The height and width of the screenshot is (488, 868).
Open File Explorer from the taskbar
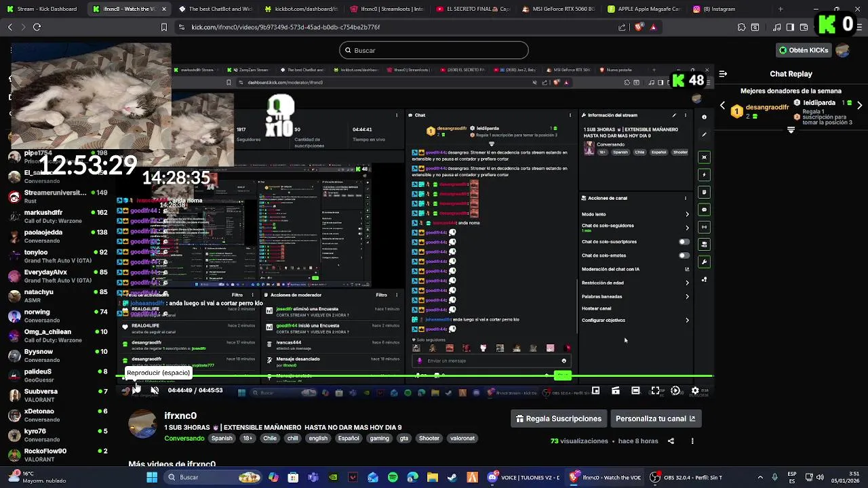coord(433,477)
